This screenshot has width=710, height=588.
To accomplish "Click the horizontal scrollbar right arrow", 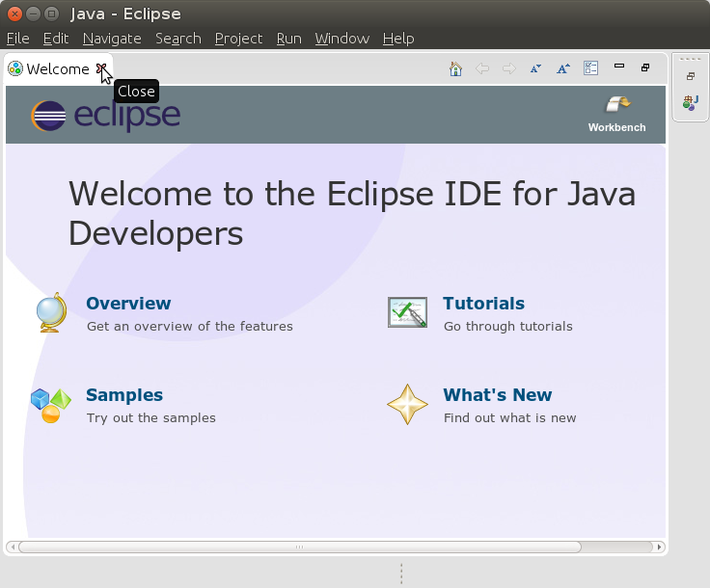I will coord(660,547).
